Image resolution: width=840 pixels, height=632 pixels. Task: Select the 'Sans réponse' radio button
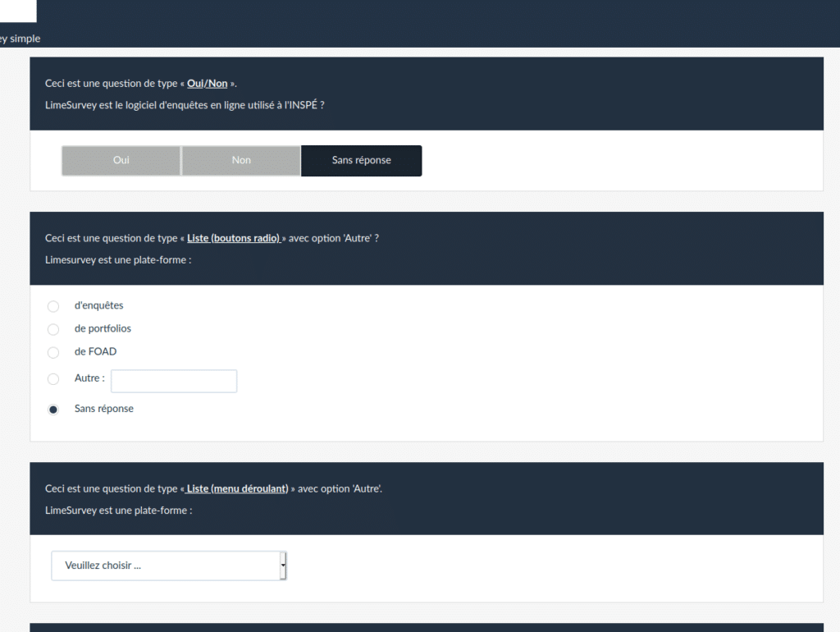tap(53, 410)
